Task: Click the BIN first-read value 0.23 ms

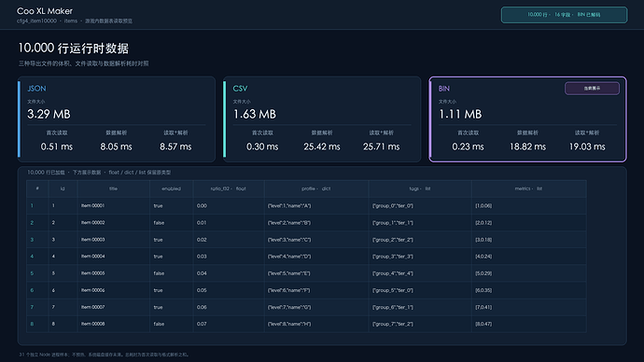Action: (x=469, y=146)
